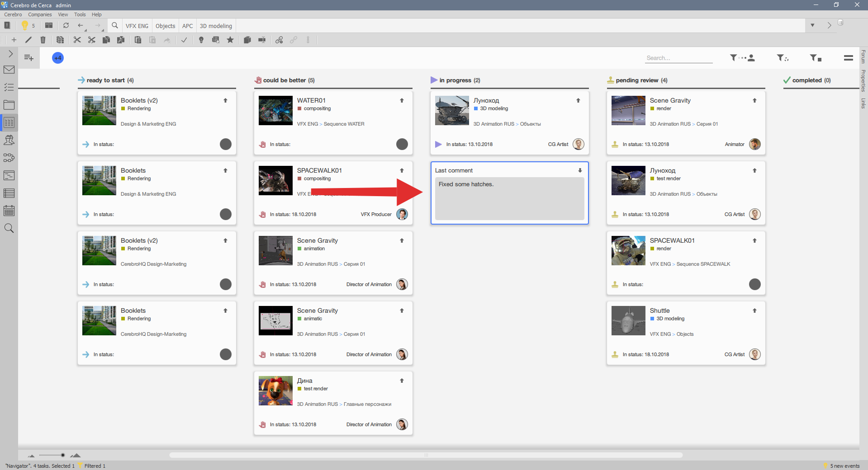Image resolution: width=868 pixels, height=470 pixels.
Task: Open the search magnifier icon in sidebar
Action: point(9,228)
